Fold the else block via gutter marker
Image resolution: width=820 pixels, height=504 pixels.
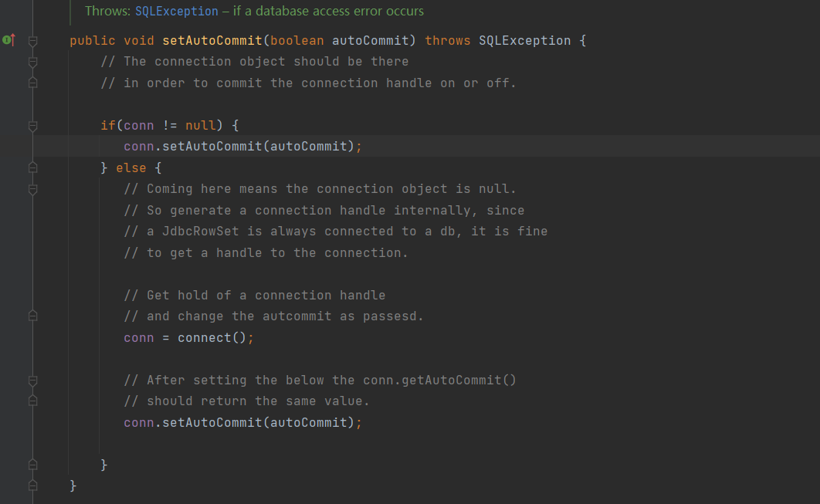click(32, 167)
